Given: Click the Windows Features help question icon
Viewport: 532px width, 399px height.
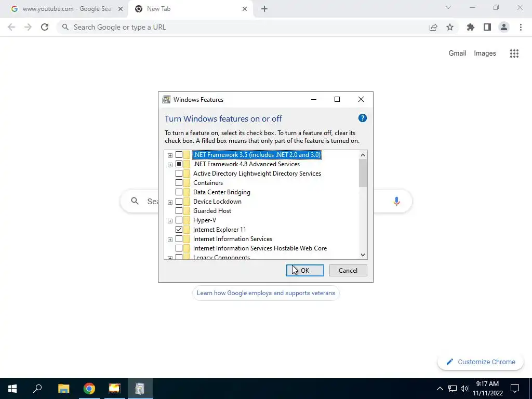Looking at the screenshot, I should tap(362, 118).
